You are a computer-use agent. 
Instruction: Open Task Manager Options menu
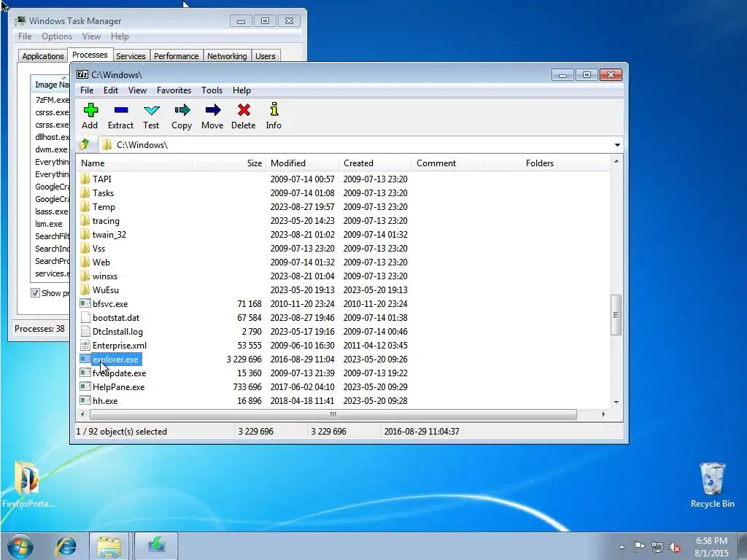tap(57, 36)
